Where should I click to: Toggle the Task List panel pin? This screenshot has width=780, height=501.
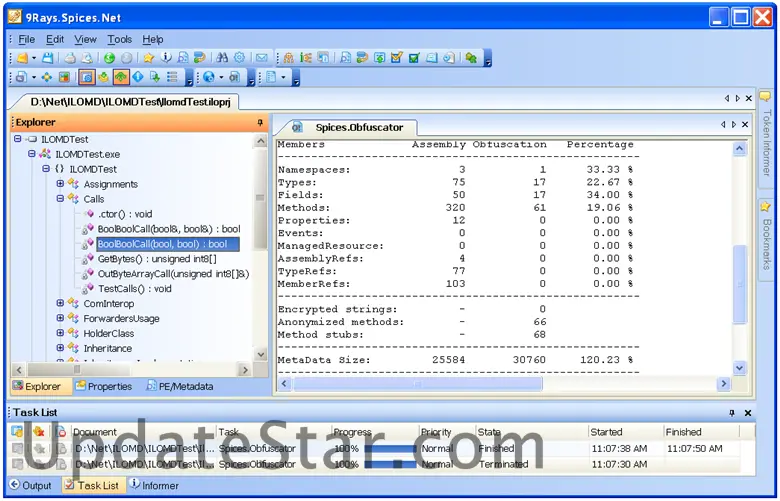(731, 412)
